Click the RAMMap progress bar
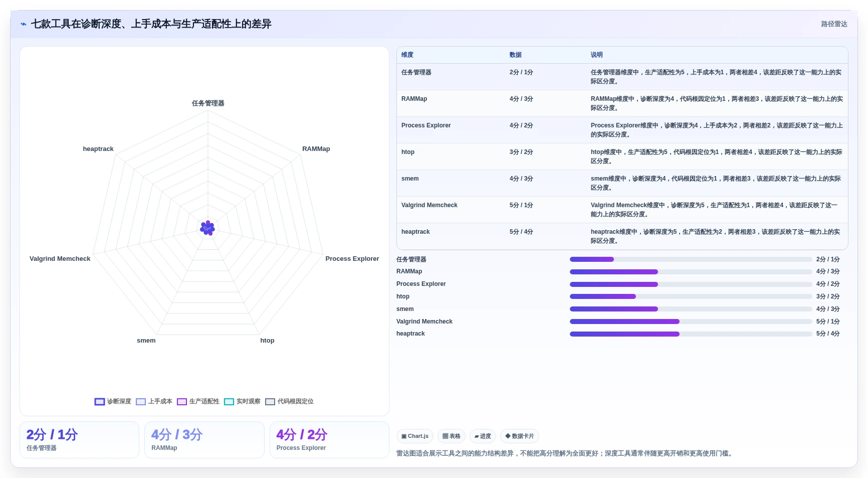Screen dimensions: 868x478 (691, 272)
